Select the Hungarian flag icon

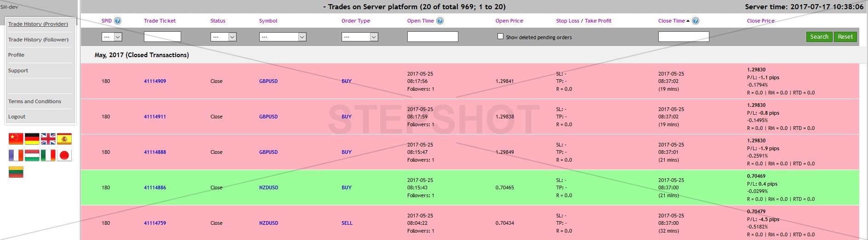pos(32,155)
